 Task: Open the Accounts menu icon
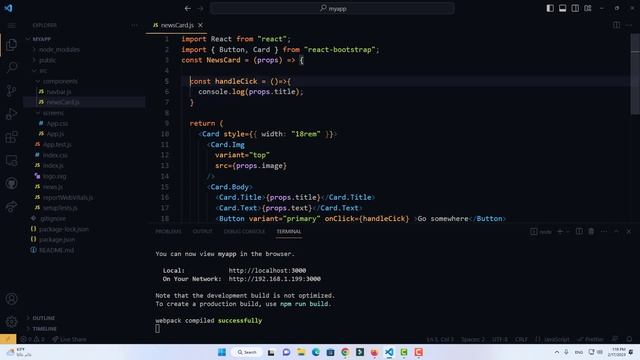tap(11, 299)
